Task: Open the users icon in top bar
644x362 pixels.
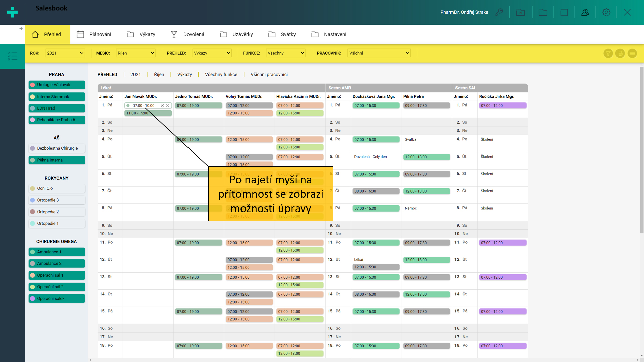Action: pos(585,12)
